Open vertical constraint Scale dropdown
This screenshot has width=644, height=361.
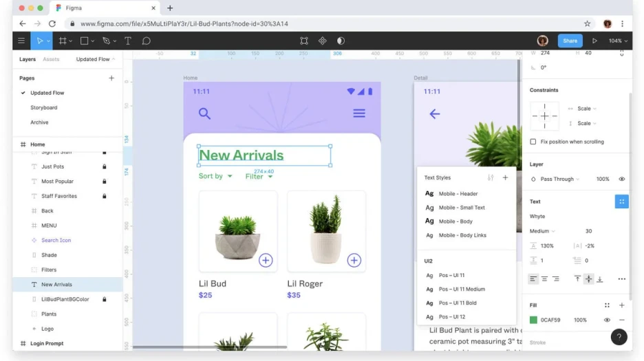click(x=587, y=123)
